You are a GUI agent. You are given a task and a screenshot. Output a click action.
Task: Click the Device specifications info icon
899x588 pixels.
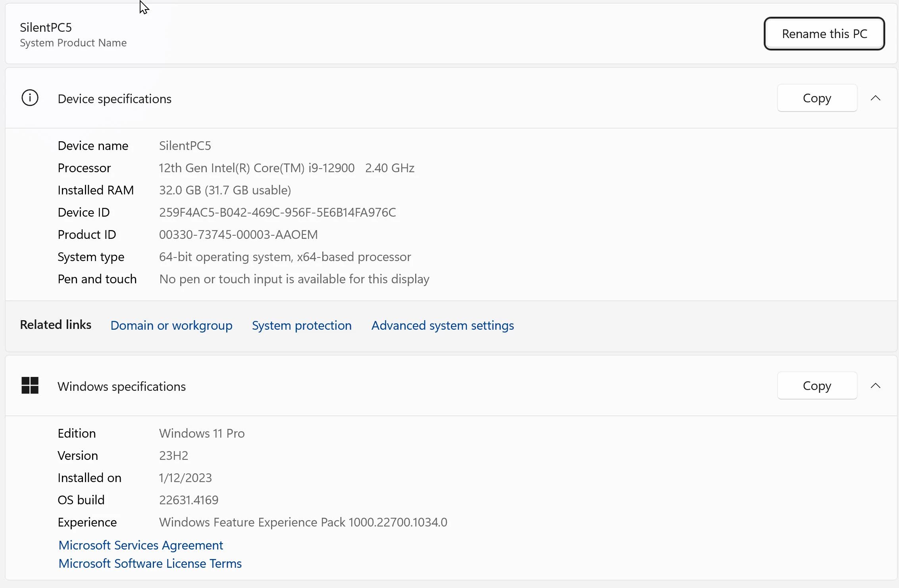point(30,98)
